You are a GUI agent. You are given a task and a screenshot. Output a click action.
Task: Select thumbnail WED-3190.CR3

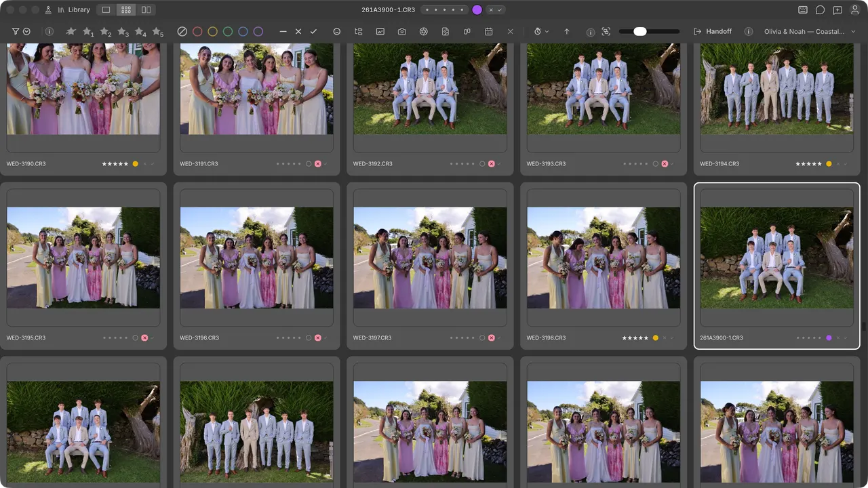[83, 88]
